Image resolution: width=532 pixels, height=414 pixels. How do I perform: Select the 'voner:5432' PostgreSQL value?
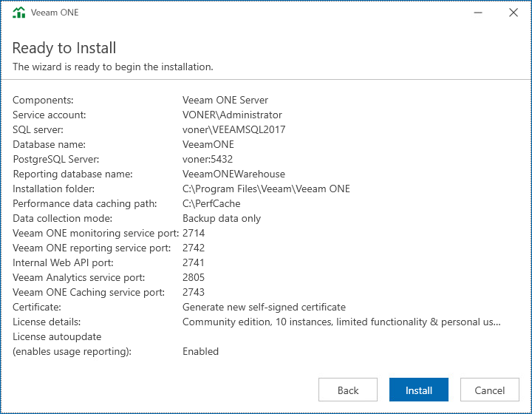pyautogui.click(x=208, y=159)
